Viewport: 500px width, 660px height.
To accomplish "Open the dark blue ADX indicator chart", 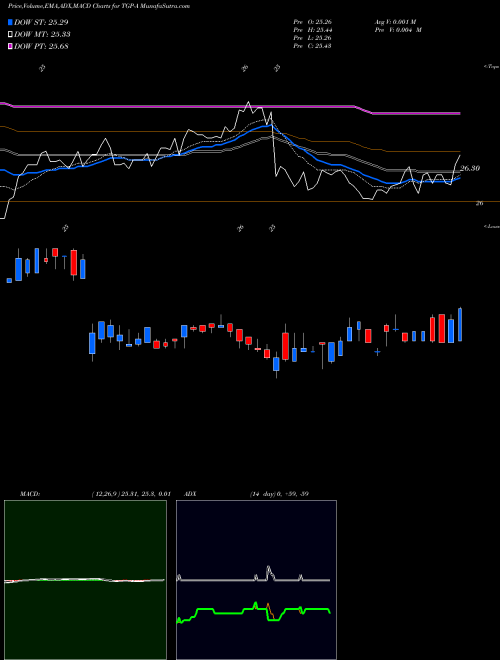I will click(x=256, y=580).
